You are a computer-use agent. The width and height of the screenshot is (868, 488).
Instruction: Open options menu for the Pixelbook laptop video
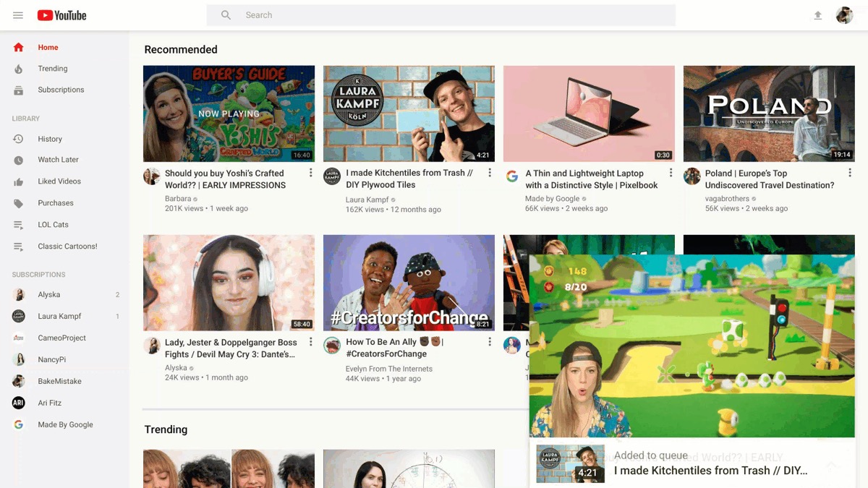671,173
